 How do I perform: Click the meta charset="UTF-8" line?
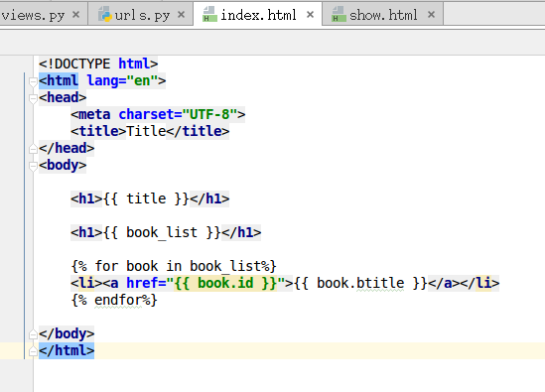pyautogui.click(x=158, y=114)
